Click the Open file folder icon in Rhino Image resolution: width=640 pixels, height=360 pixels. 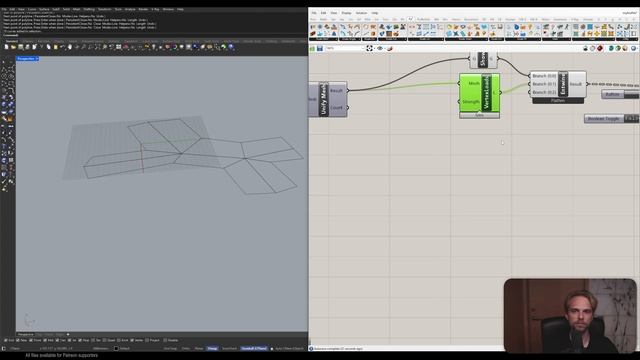coord(13,47)
